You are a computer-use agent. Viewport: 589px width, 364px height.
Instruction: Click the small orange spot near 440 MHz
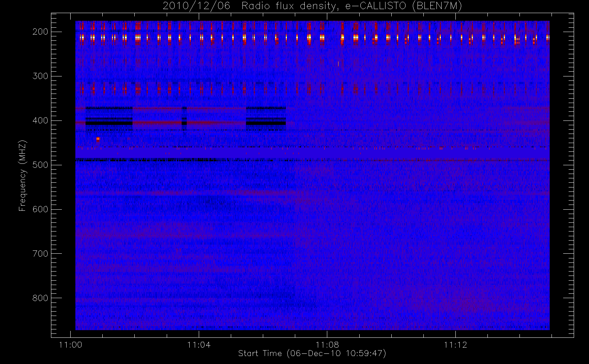coord(98,139)
